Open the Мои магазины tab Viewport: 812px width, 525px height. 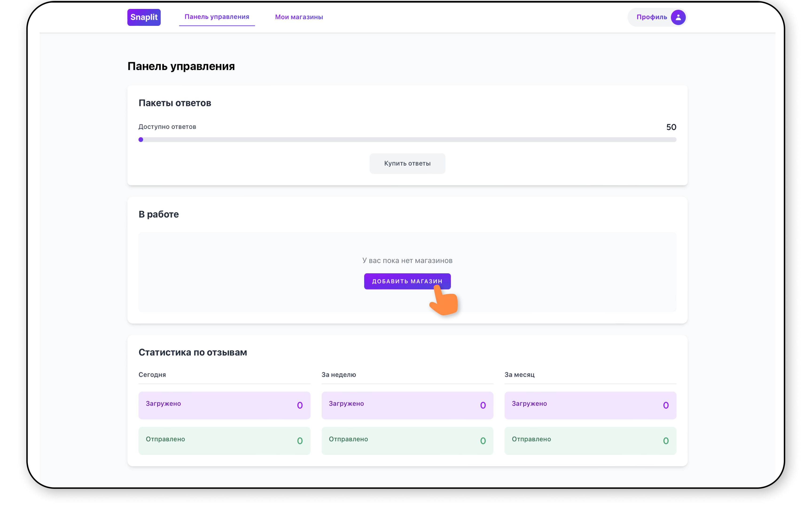click(x=299, y=17)
